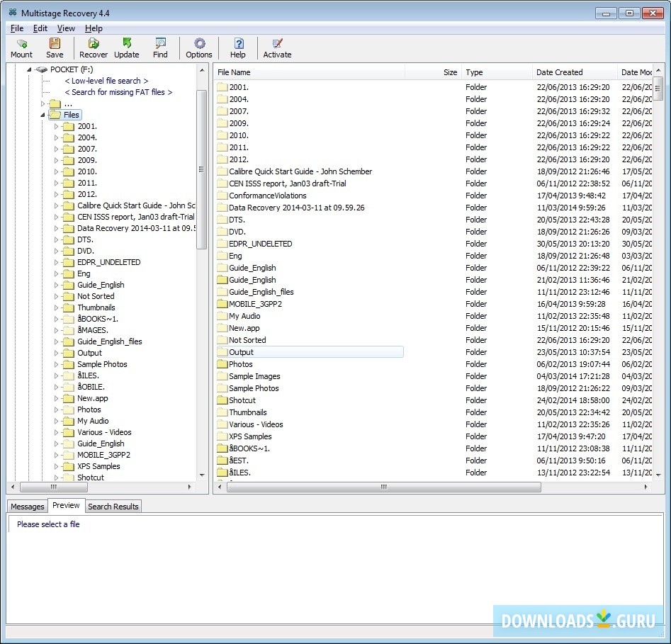
Task: Click the file list horizontal scrollbar
Action: pyautogui.click(x=383, y=487)
